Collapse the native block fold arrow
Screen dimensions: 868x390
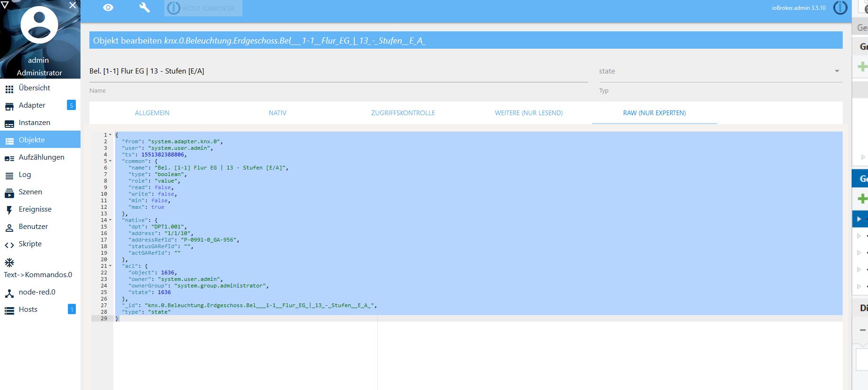(110, 220)
